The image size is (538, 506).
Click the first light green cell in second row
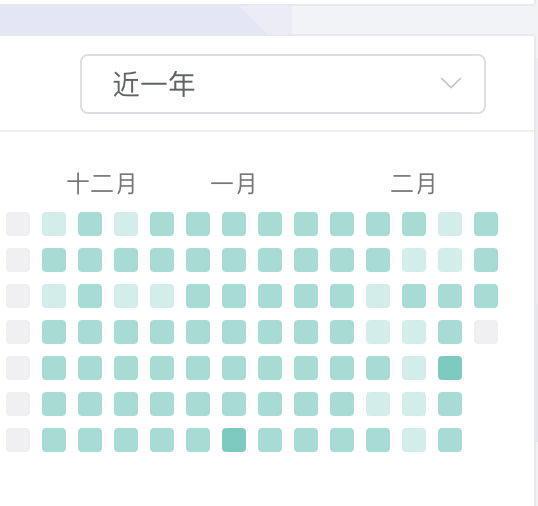click(414, 260)
